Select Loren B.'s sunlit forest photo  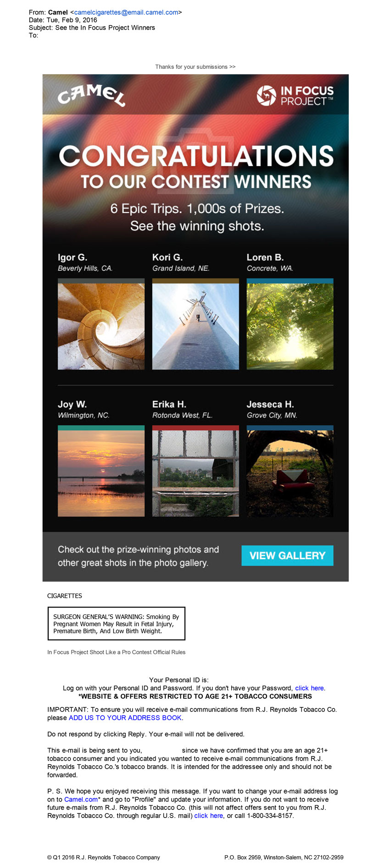(x=290, y=326)
